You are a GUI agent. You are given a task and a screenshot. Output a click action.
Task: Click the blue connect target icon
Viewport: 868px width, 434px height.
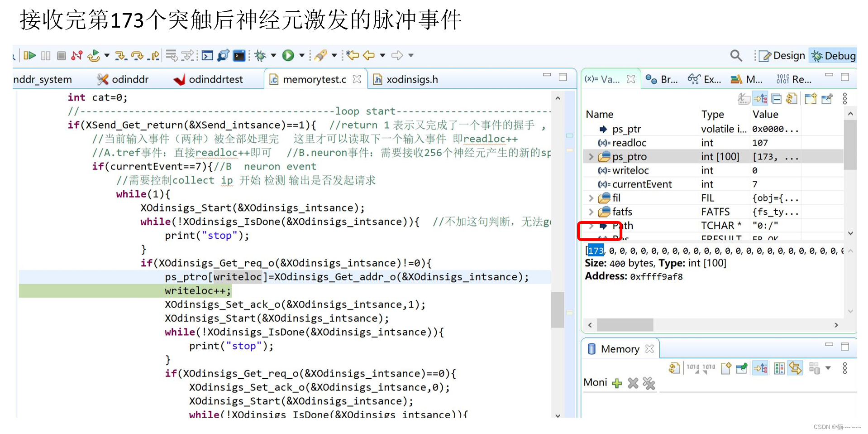223,55
